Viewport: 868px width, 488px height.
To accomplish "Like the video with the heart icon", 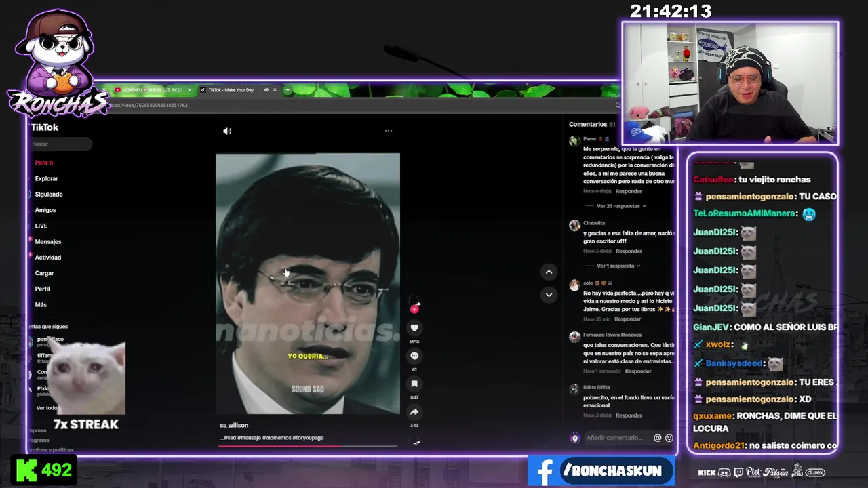I will (x=414, y=328).
